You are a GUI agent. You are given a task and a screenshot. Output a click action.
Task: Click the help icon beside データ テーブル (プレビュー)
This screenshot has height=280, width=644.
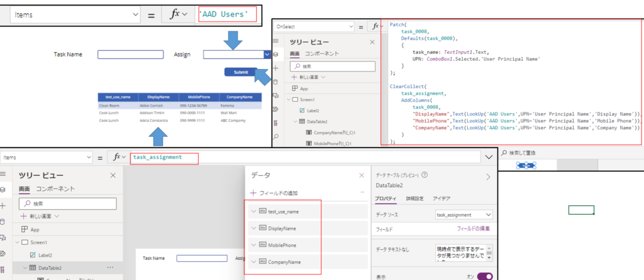[x=425, y=176]
